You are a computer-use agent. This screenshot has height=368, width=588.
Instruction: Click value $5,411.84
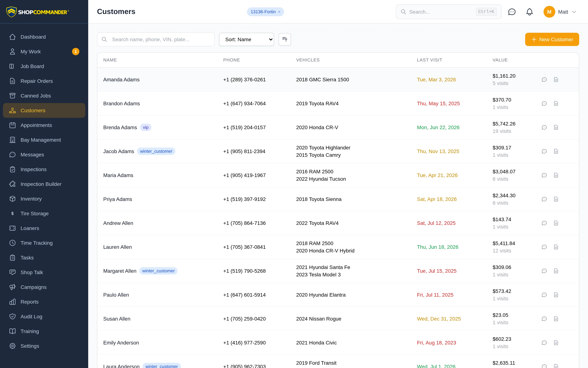(504, 243)
